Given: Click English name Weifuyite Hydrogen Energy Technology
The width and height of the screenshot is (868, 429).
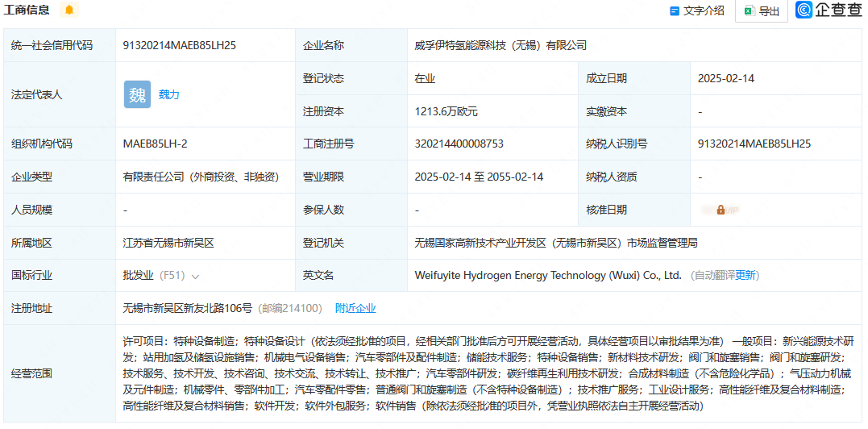Looking at the screenshot, I should click(x=548, y=275).
